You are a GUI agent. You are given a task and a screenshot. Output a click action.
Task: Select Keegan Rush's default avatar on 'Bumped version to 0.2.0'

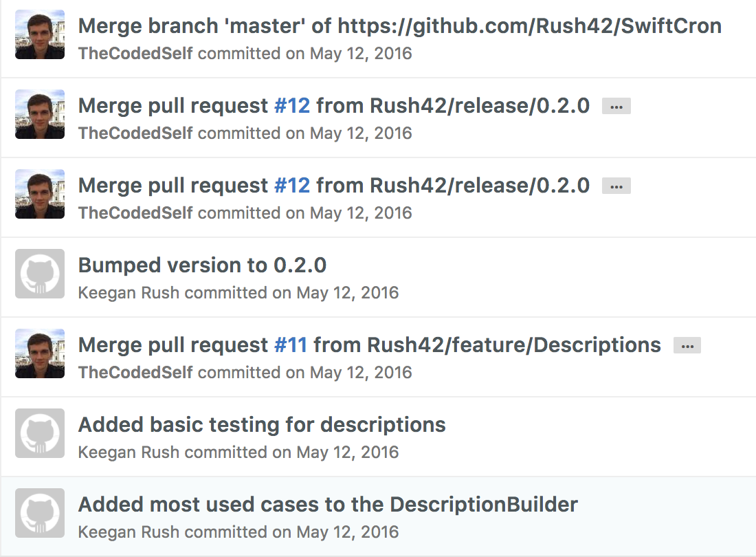click(39, 274)
